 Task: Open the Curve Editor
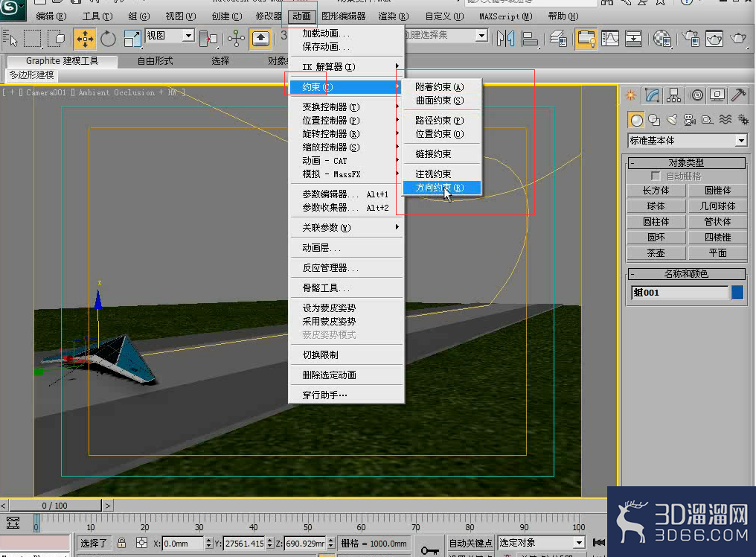coord(610,39)
